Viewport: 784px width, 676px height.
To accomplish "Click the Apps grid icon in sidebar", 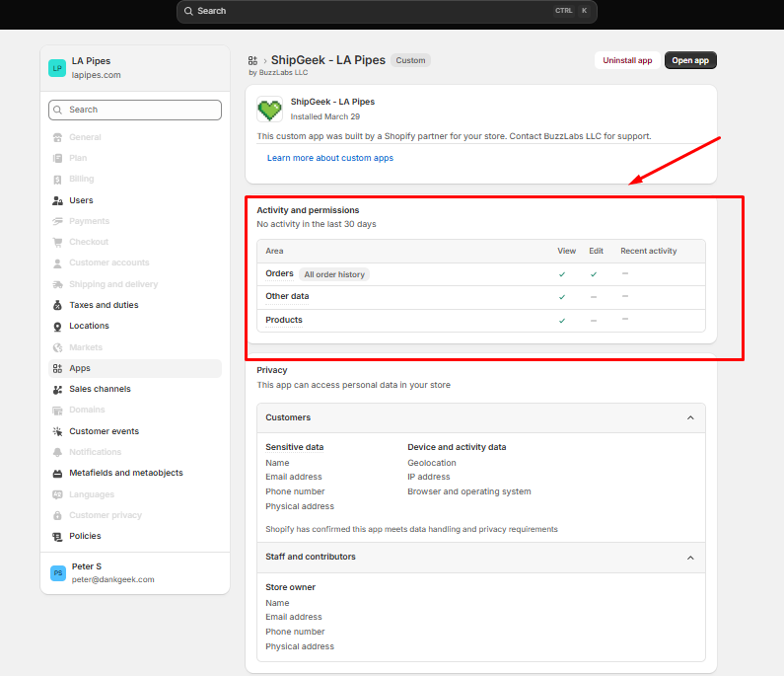I will click(x=57, y=369).
